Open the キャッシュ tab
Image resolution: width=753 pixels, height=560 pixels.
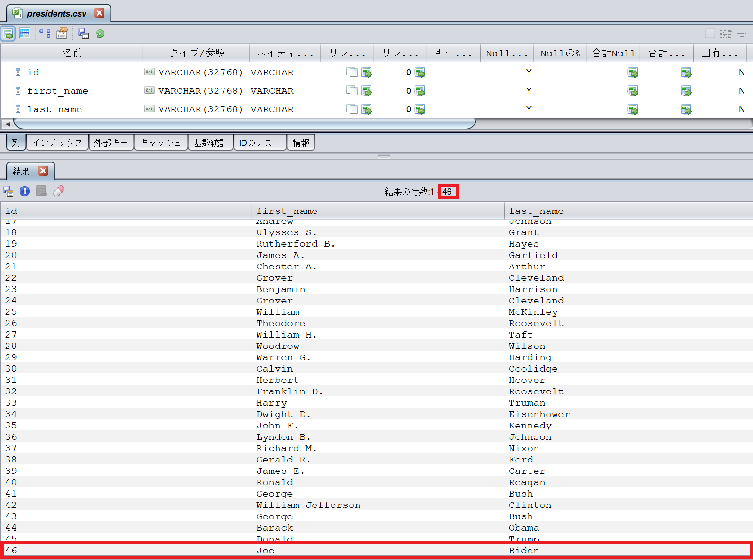[x=161, y=142]
